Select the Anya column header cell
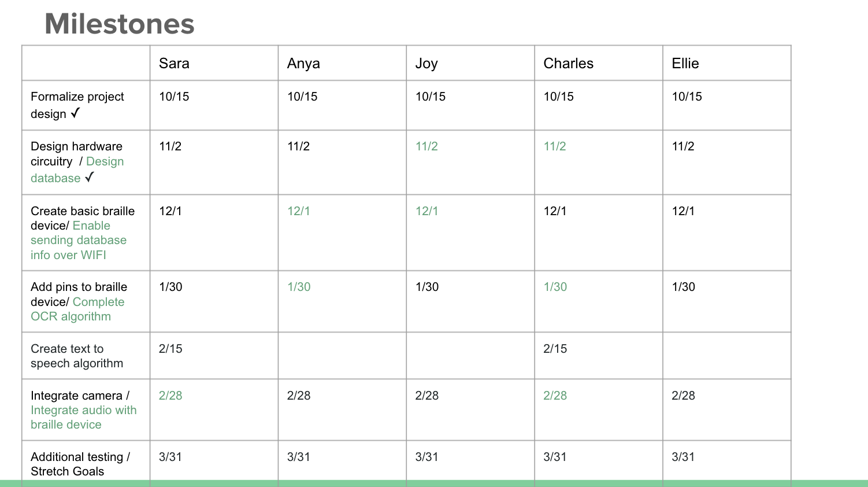The height and width of the screenshot is (487, 868). 342,63
